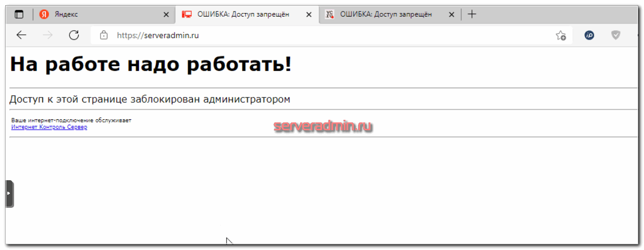Screen dimensions: 644x250
Task: Go back to the previous page
Action: 21,35
